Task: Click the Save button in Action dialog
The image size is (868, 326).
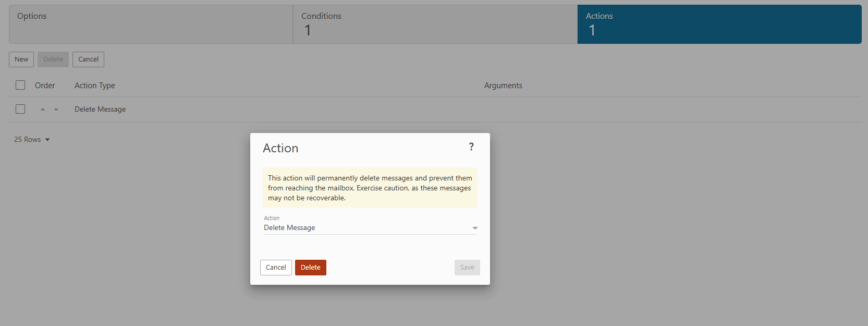Action: (x=467, y=268)
